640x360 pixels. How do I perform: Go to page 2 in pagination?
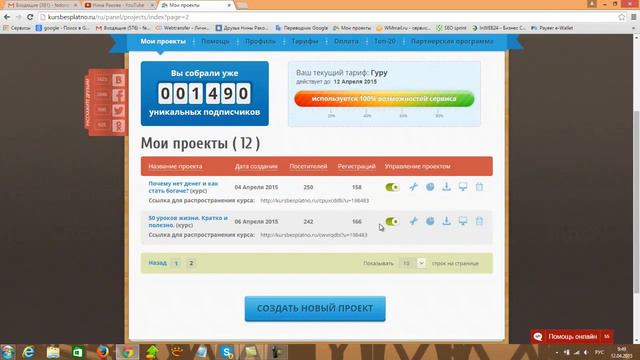click(x=191, y=263)
